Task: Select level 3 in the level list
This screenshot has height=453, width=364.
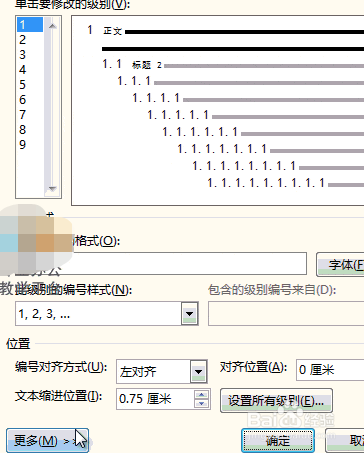Action: [x=30, y=55]
